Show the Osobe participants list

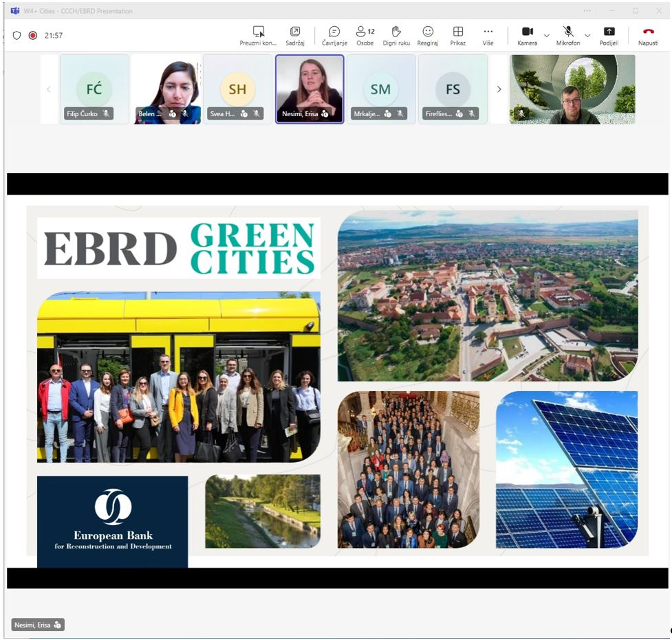click(x=365, y=32)
